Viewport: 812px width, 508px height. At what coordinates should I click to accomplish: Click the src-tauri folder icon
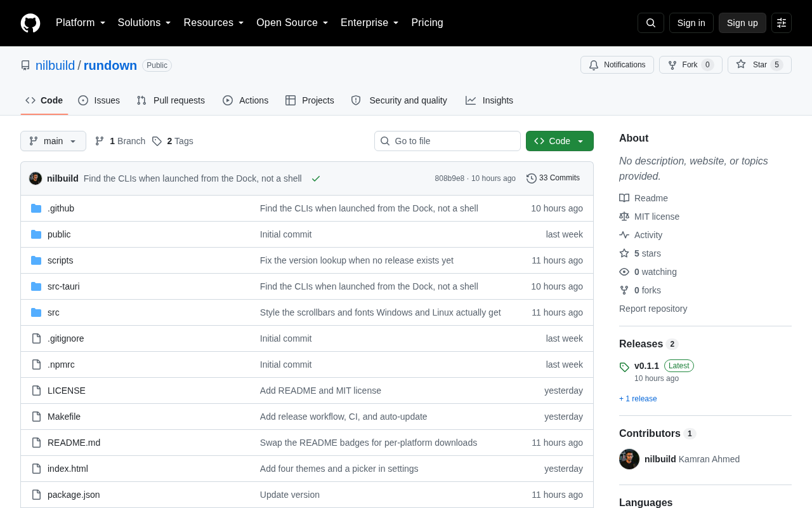point(36,286)
